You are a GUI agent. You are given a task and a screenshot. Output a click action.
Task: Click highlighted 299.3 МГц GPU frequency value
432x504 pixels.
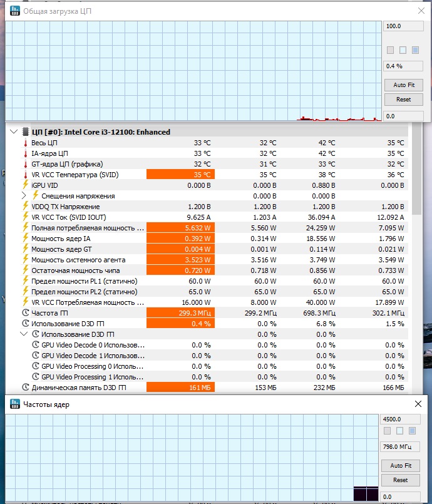pos(181,313)
